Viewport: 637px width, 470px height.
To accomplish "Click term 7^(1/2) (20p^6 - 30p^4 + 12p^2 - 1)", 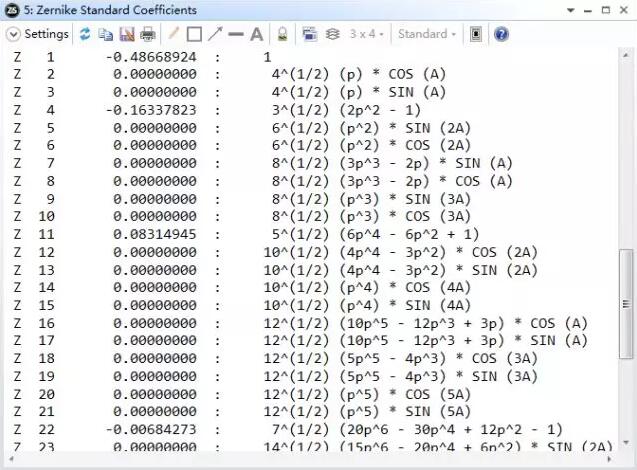I will pyautogui.click(x=418, y=430).
